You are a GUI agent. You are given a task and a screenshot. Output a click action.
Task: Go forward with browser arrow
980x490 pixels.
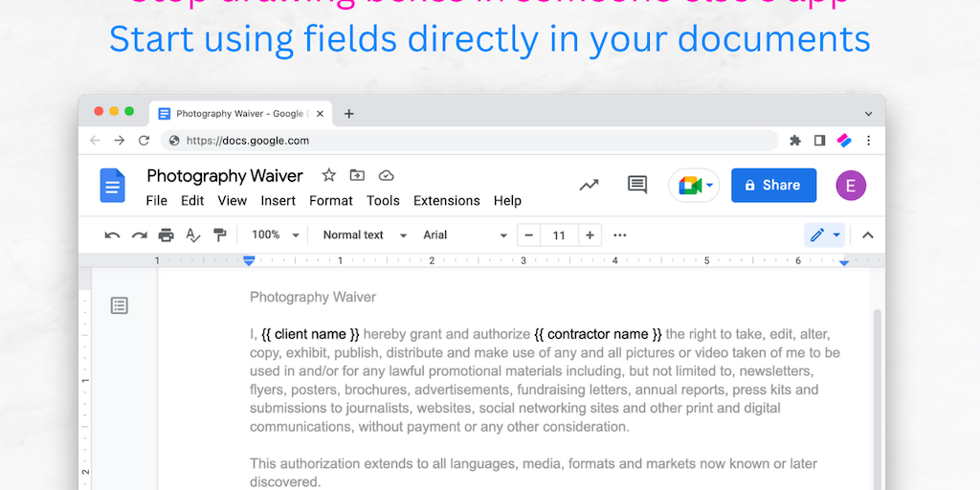coord(120,141)
